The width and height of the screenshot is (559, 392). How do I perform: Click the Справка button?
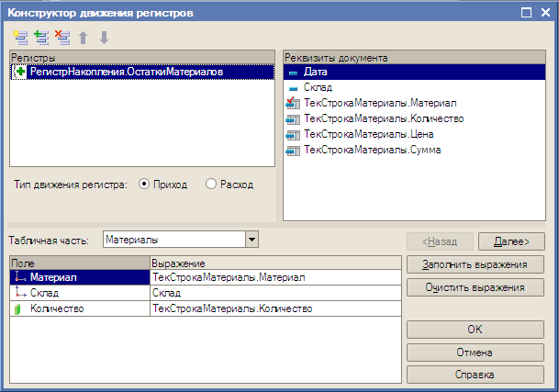pyautogui.click(x=475, y=375)
